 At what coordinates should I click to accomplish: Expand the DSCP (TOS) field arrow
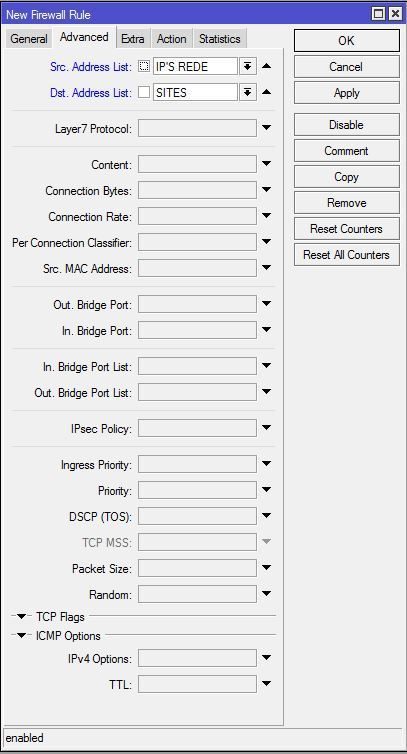[x=266, y=516]
